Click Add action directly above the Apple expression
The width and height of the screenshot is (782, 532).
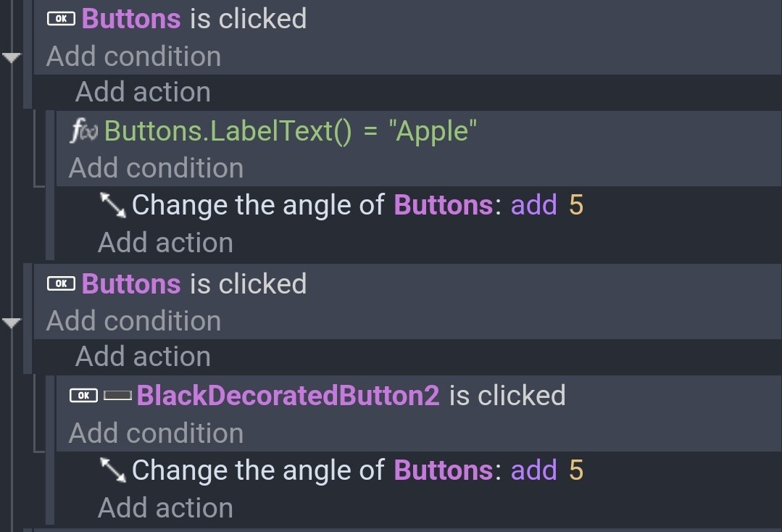click(x=143, y=92)
